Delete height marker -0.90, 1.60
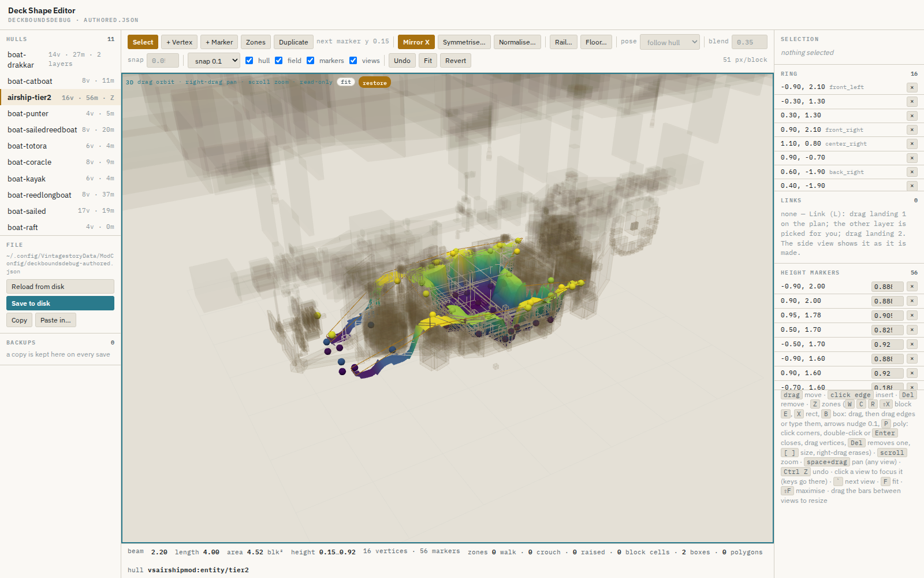 [912, 359]
